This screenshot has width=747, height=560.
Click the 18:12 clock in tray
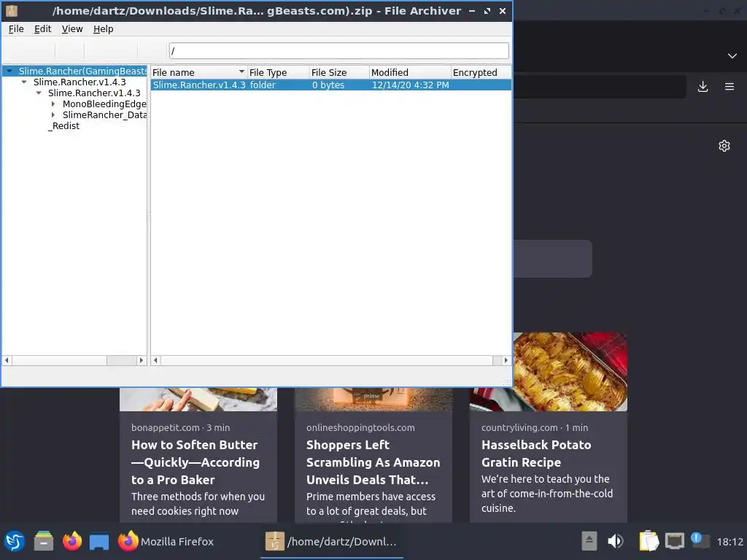coord(729,542)
